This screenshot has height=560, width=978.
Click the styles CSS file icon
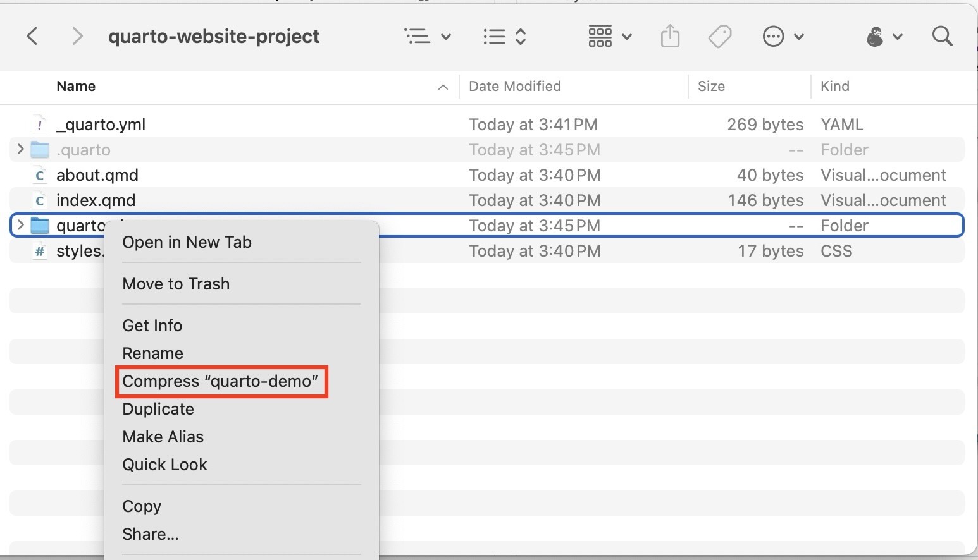click(40, 251)
